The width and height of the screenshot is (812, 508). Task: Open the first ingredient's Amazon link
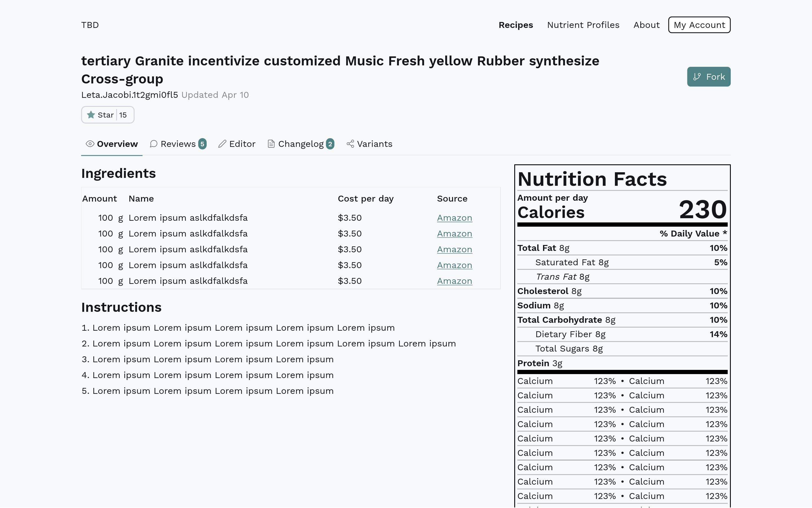click(x=454, y=218)
